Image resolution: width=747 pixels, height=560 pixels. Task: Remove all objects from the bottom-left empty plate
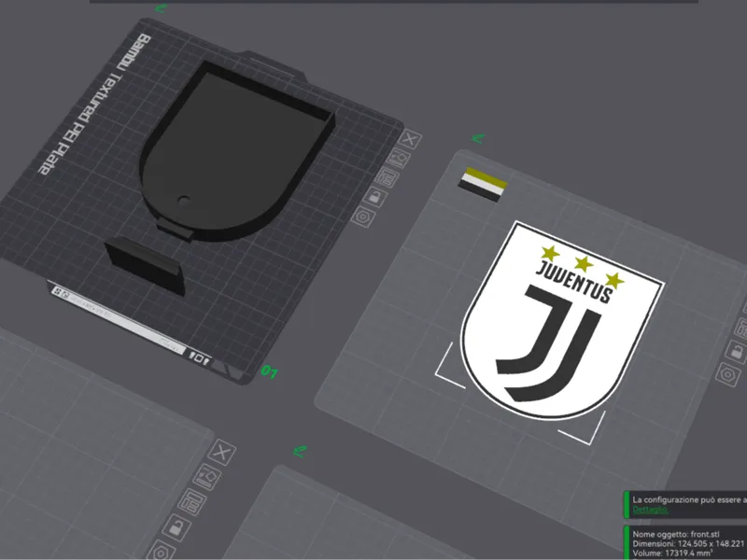(x=221, y=452)
